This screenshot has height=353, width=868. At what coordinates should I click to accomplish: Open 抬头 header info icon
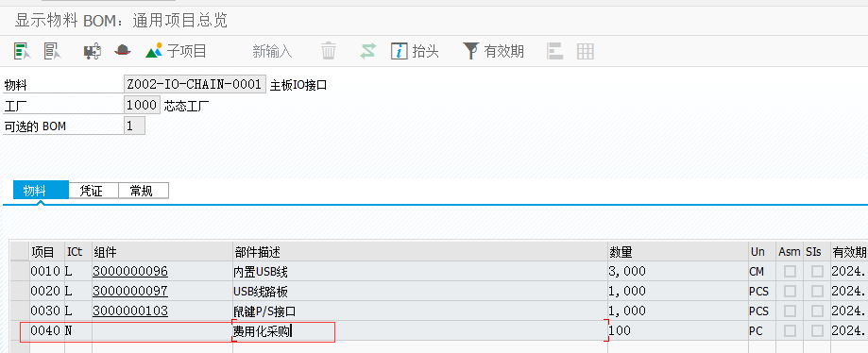415,51
